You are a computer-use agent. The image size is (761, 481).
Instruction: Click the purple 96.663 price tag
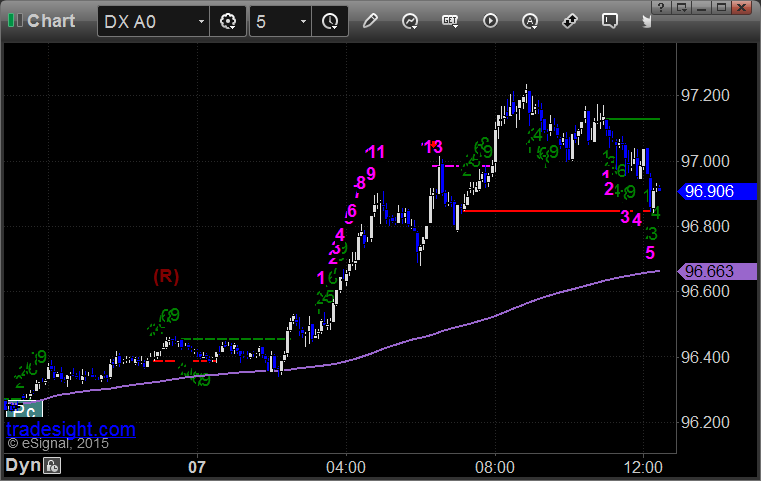pos(717,271)
